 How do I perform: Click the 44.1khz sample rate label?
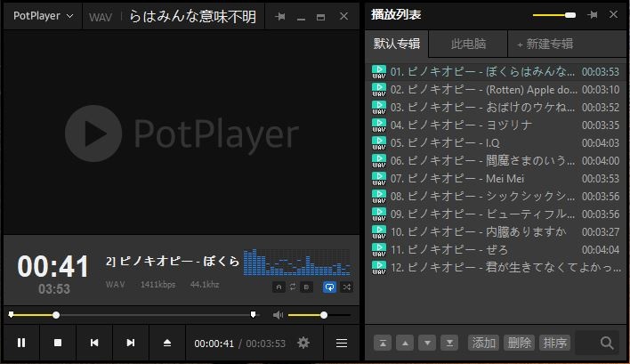(205, 285)
